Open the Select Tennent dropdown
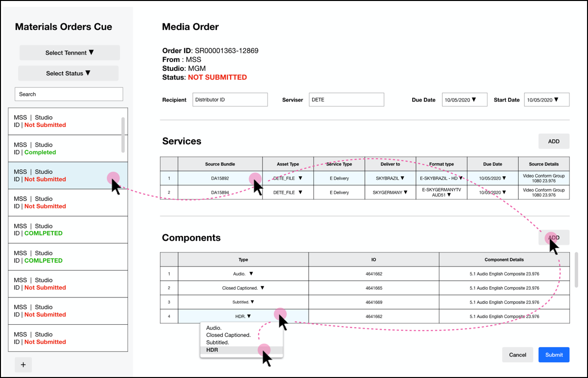The height and width of the screenshot is (378, 588). tap(69, 53)
